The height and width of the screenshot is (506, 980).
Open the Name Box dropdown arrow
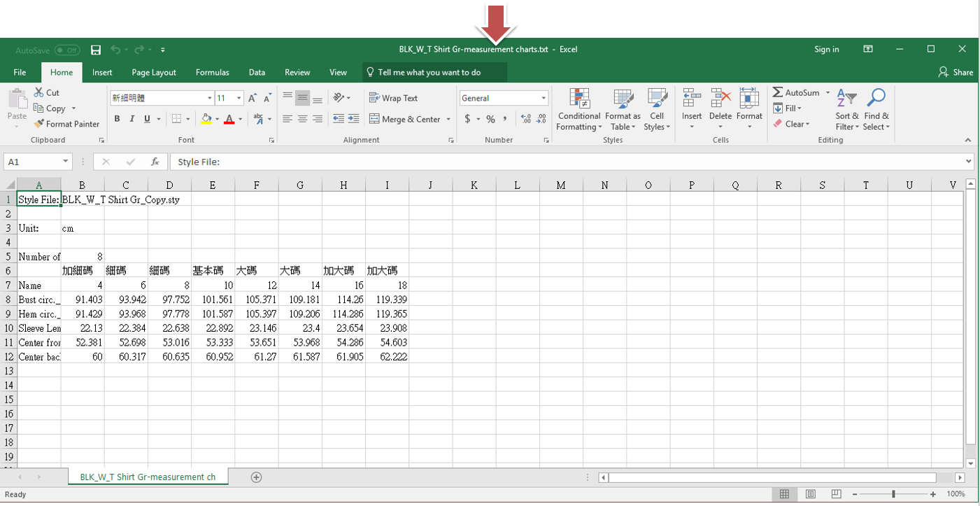65,162
